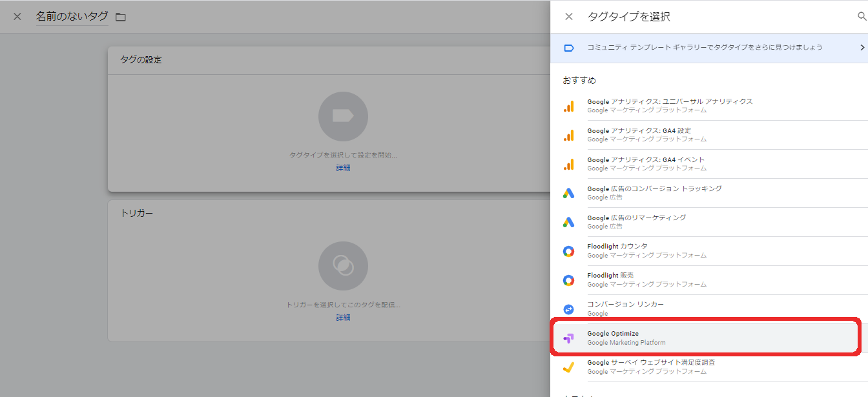Viewport: 868px width, 397px height.
Task: Click Floodlight 販売 ring icon
Action: (x=568, y=280)
